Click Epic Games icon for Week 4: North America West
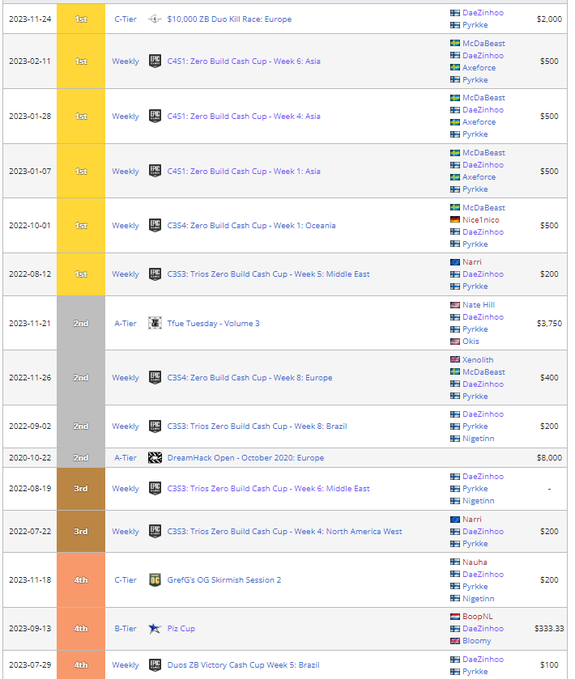The height and width of the screenshot is (679, 575). coord(155,531)
